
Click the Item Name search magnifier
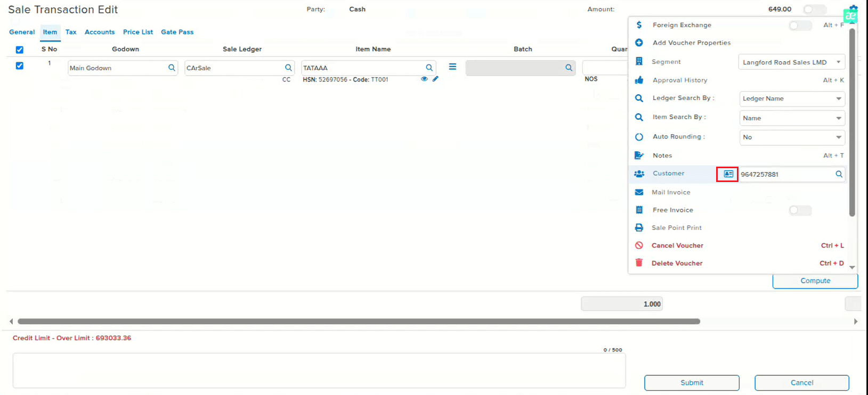tap(429, 68)
